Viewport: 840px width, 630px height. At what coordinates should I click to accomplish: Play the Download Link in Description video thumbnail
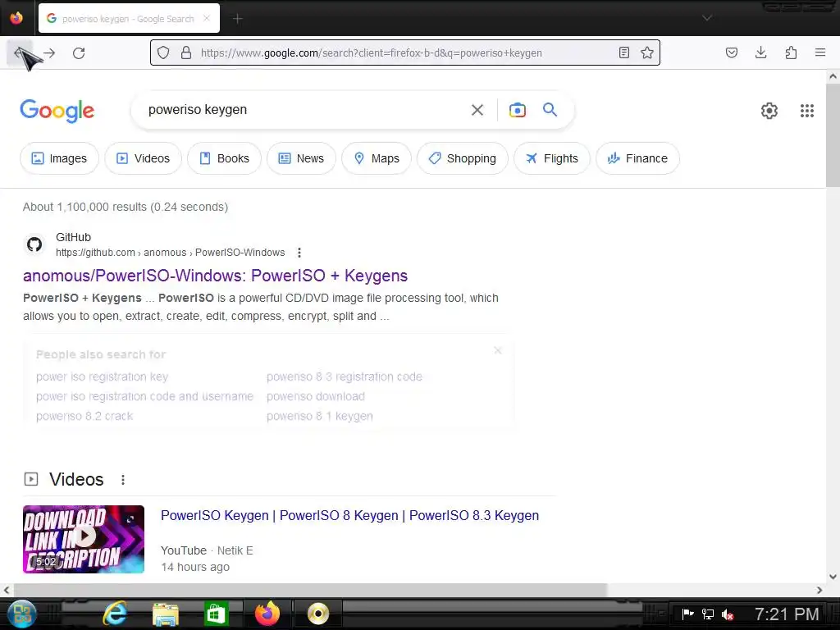point(84,540)
